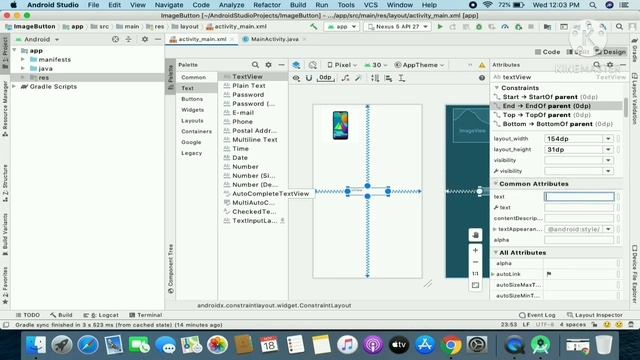This screenshot has height=360, width=640.
Task: Switch to Design view mode
Action: (610, 52)
